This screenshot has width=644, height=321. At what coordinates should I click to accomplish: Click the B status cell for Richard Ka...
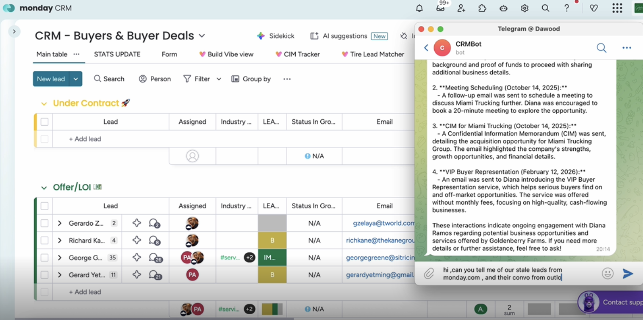click(x=272, y=241)
